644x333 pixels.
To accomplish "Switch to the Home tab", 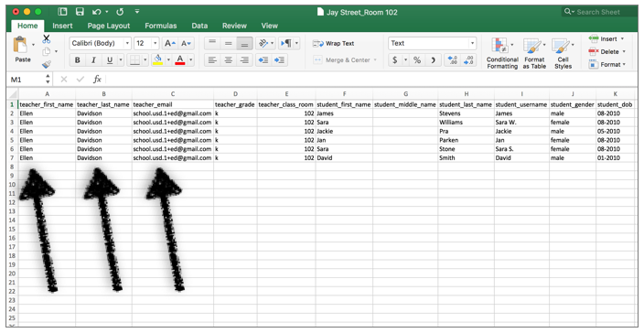I will [27, 26].
